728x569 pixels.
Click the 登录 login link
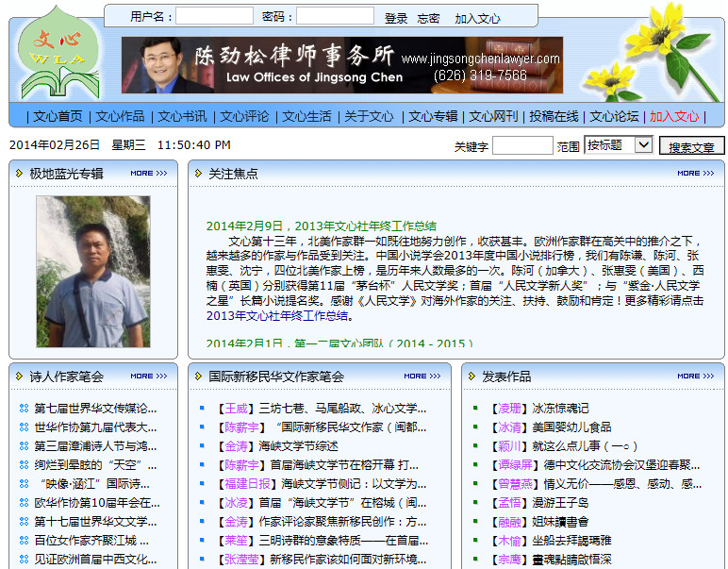coord(396,18)
